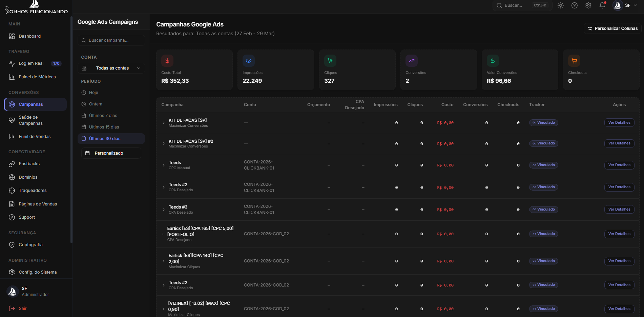Click the Campanha column header
The image size is (644, 317).
172,105
